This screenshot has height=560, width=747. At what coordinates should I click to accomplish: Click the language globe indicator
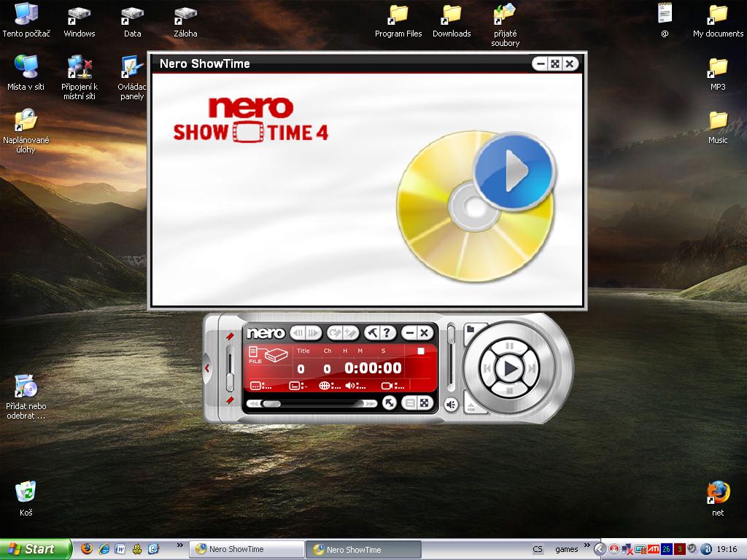click(x=330, y=386)
